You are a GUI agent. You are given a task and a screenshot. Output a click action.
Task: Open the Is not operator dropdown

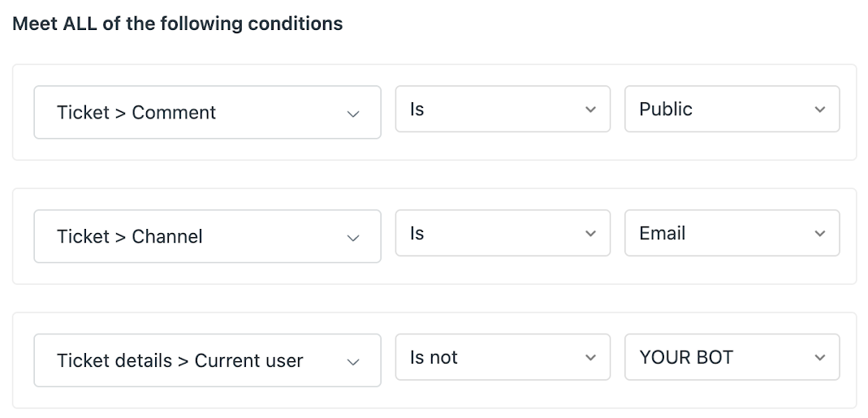tap(502, 357)
